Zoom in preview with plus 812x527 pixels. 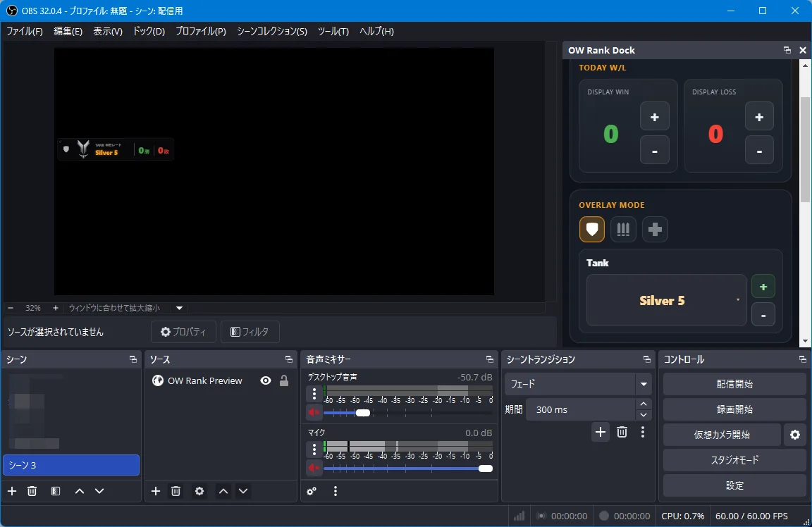56,308
